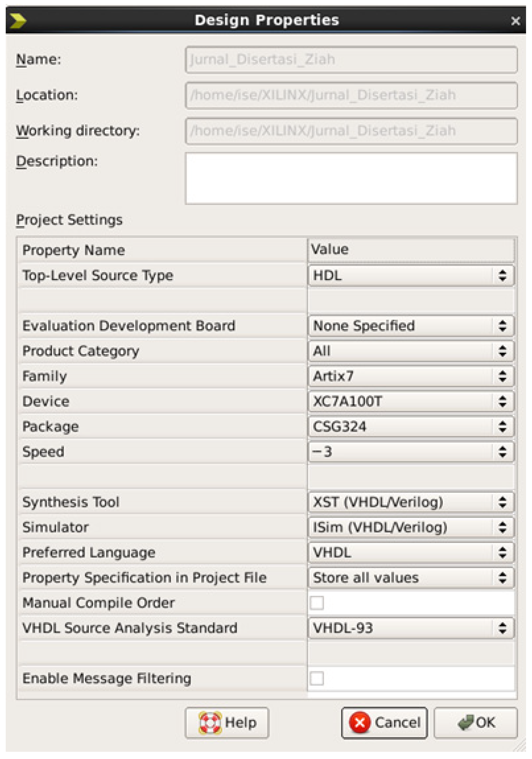Open Property Specification in Project File dropdown

click(x=411, y=577)
